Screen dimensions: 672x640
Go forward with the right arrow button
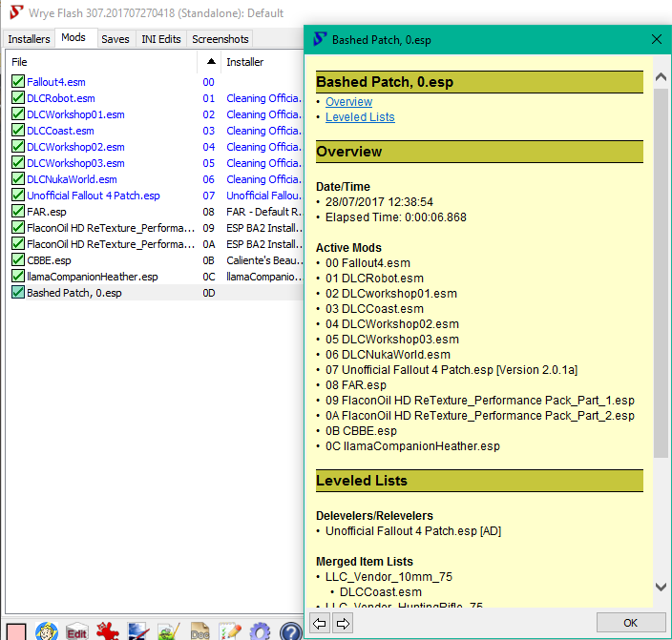(x=343, y=623)
